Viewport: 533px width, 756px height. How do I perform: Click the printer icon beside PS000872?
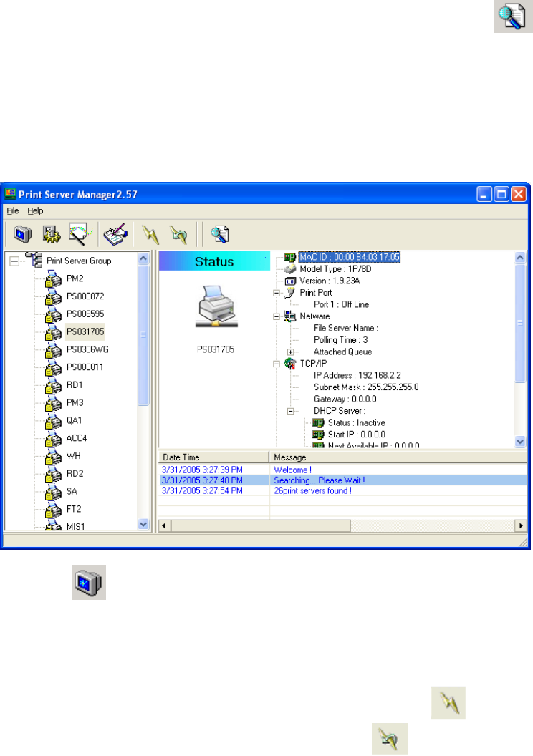[53, 297]
